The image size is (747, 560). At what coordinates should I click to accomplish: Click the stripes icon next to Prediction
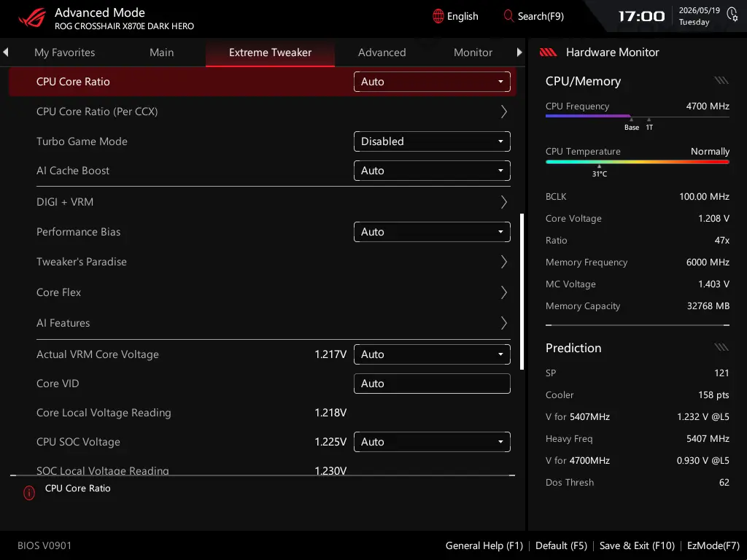pos(721,347)
